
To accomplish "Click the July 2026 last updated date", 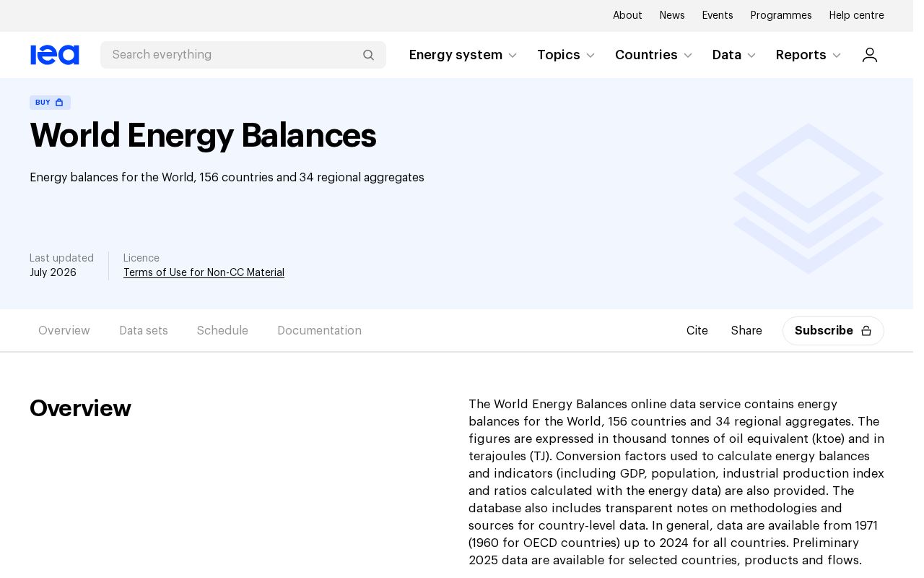I will pos(53,273).
